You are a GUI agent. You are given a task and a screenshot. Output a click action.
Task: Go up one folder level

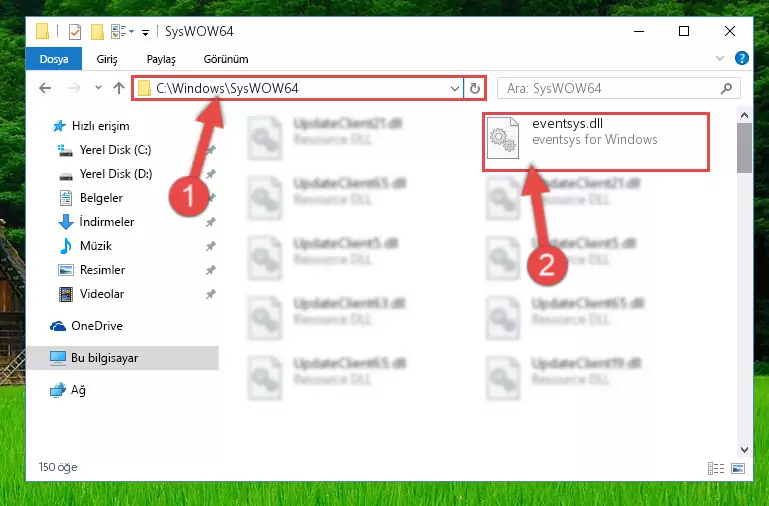pos(119,88)
